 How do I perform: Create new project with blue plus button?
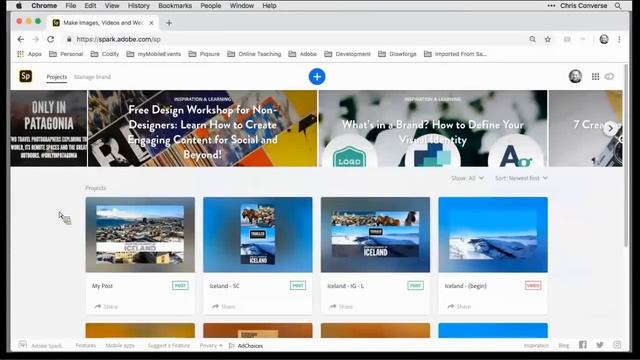tap(317, 77)
